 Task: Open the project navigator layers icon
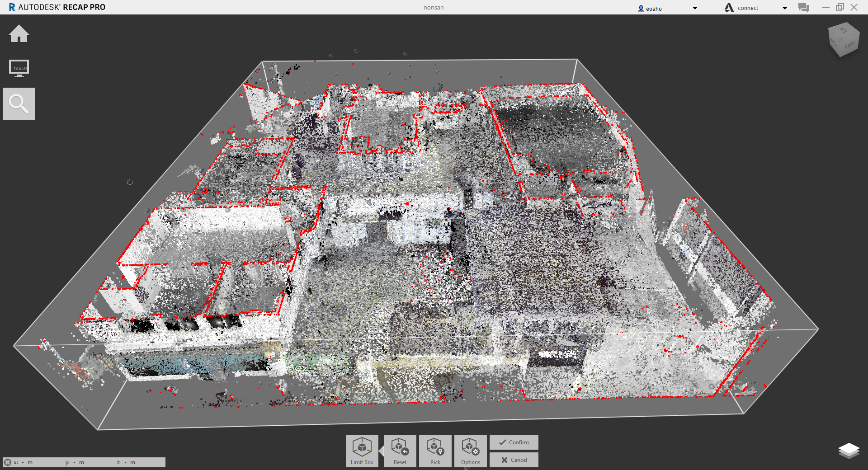point(849,450)
